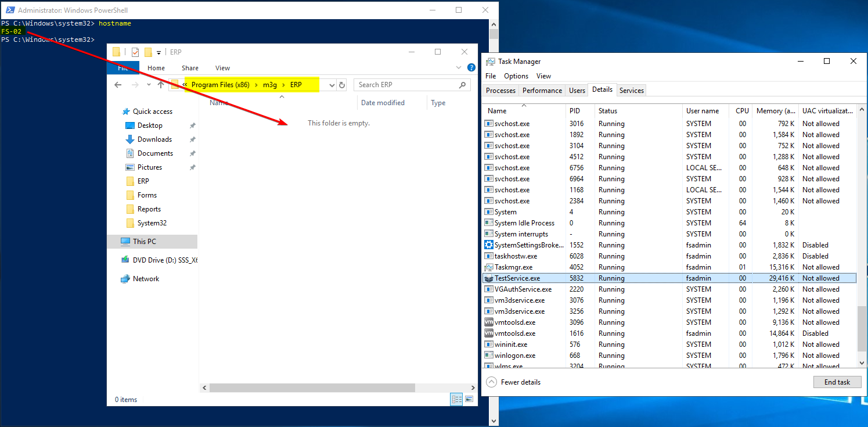Open Task Manager View menu
This screenshot has height=427, width=868.
coord(543,76)
